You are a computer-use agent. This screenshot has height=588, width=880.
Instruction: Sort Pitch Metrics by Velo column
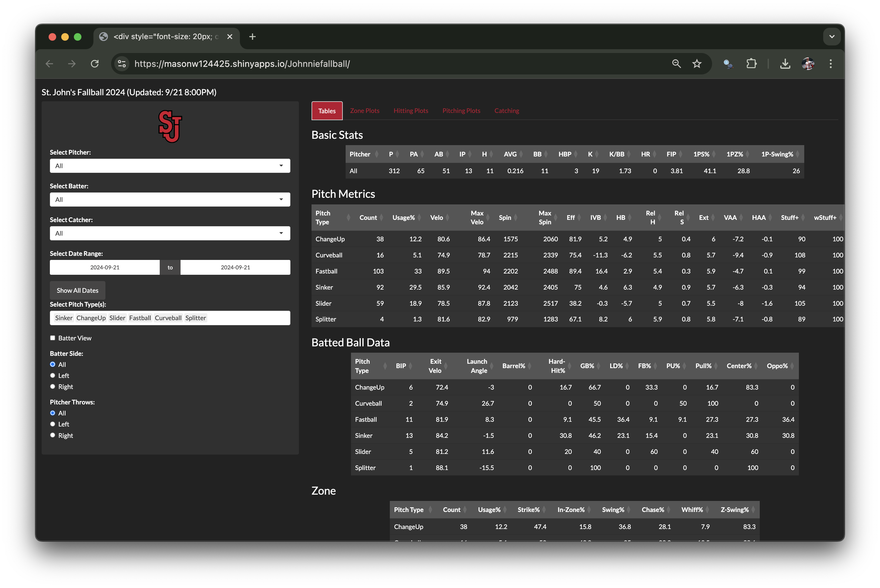tap(440, 217)
